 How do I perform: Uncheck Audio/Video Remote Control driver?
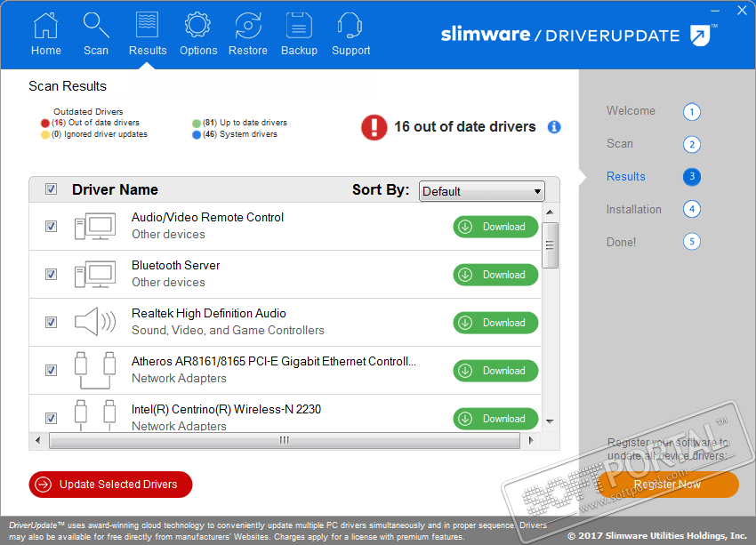click(x=51, y=226)
